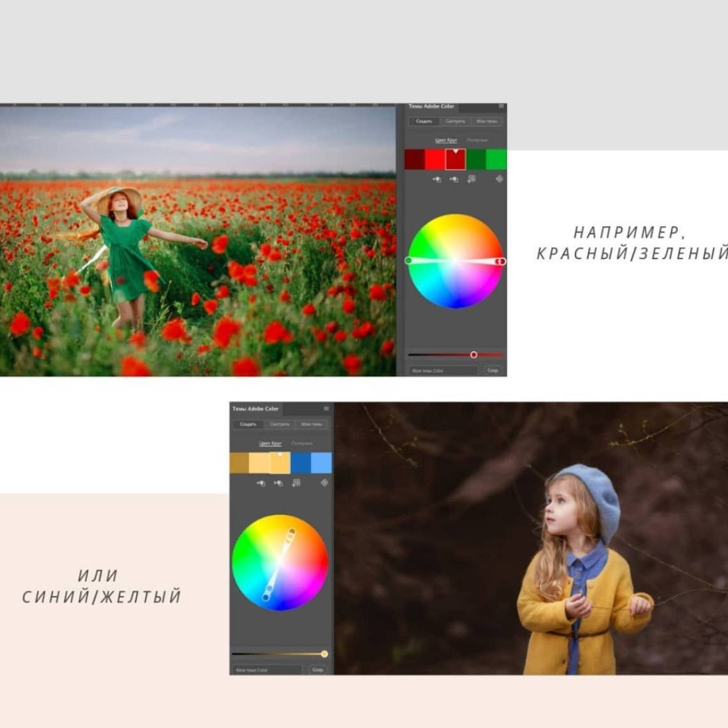Click color rule icon in blue/yellow panel
This screenshot has height=728, width=728.
click(x=324, y=483)
